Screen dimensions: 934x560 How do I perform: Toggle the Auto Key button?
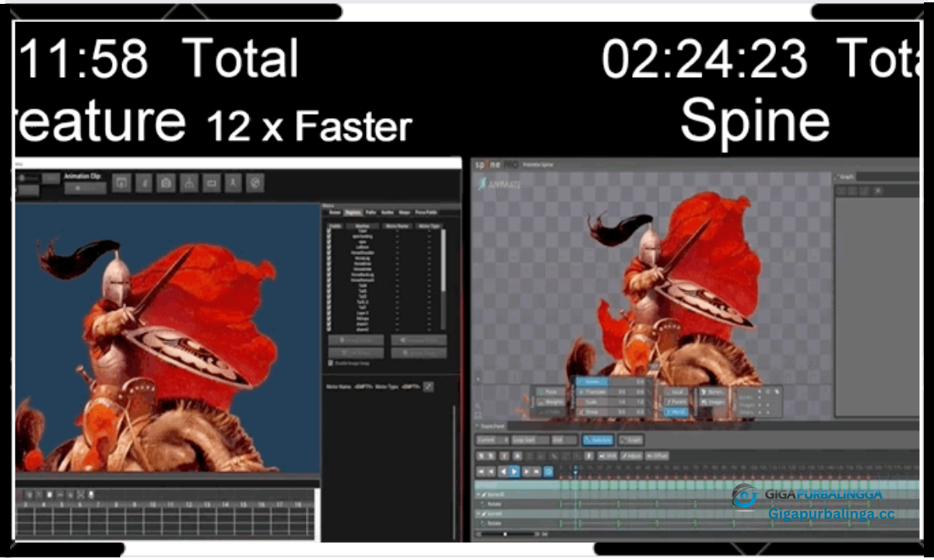(x=598, y=440)
